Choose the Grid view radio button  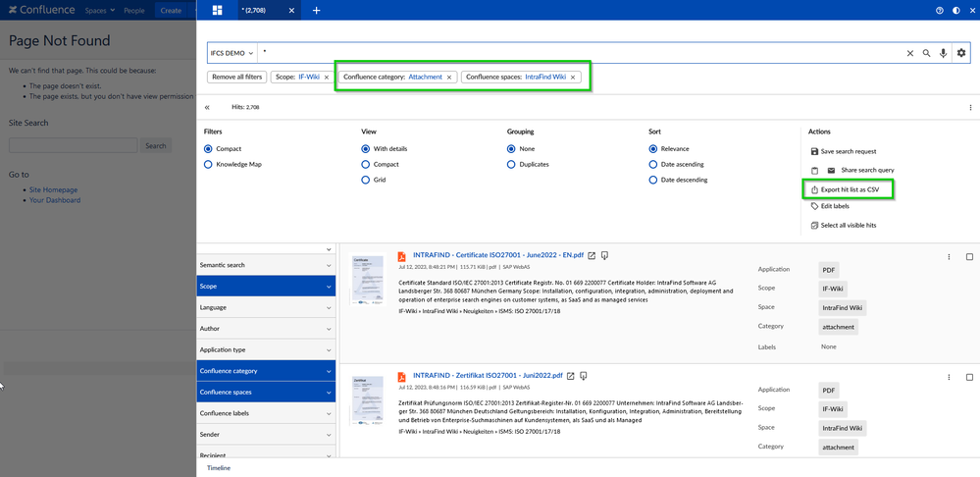click(366, 180)
